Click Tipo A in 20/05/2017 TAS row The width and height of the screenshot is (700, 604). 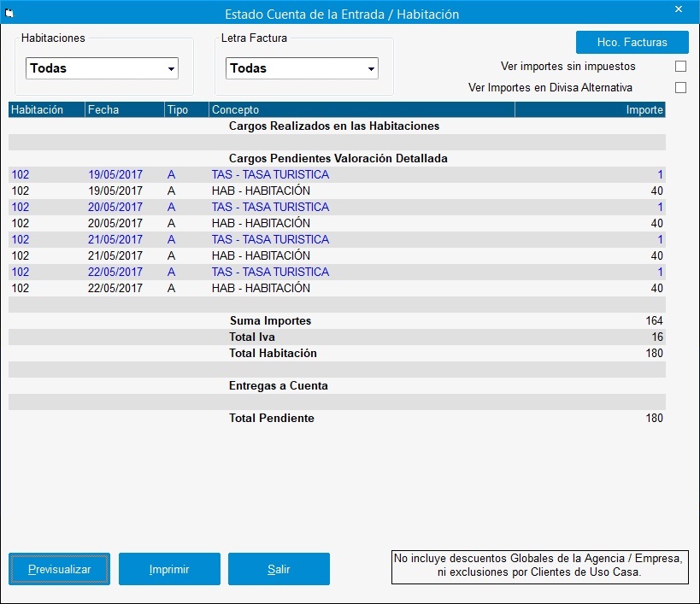pyautogui.click(x=171, y=207)
